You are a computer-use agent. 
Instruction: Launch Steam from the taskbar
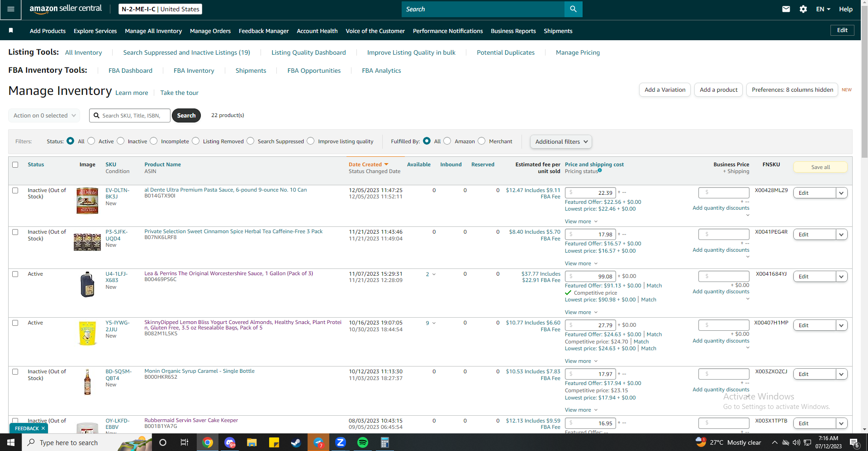click(296, 442)
